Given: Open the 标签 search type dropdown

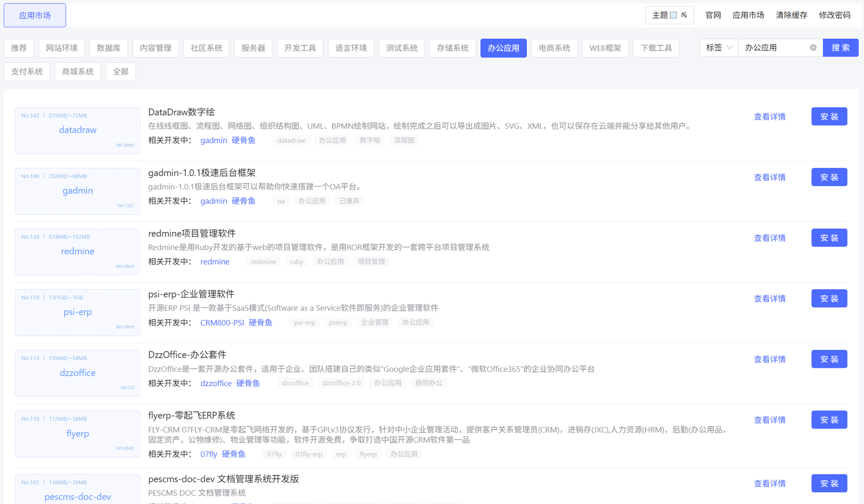Looking at the screenshot, I should point(719,47).
